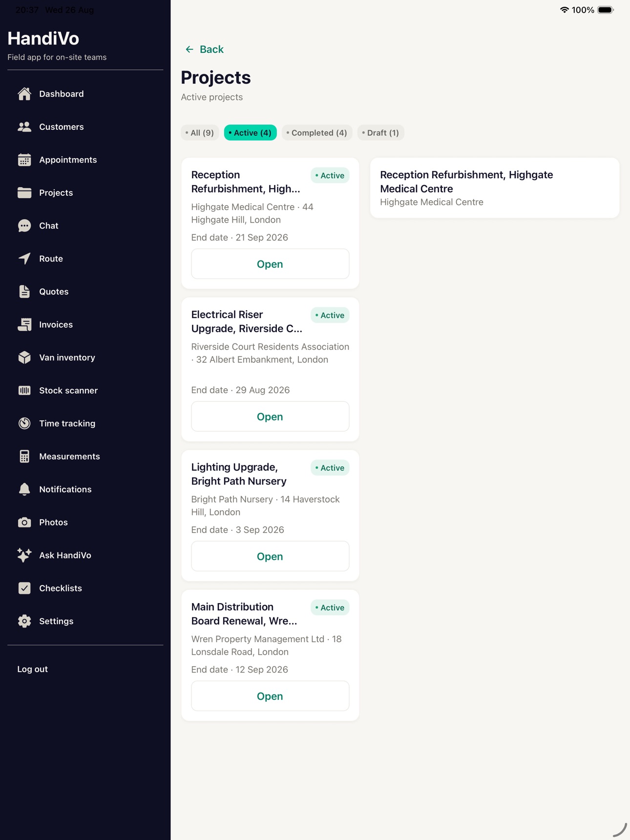Click the Stock scanner barcode icon

pos(24,391)
